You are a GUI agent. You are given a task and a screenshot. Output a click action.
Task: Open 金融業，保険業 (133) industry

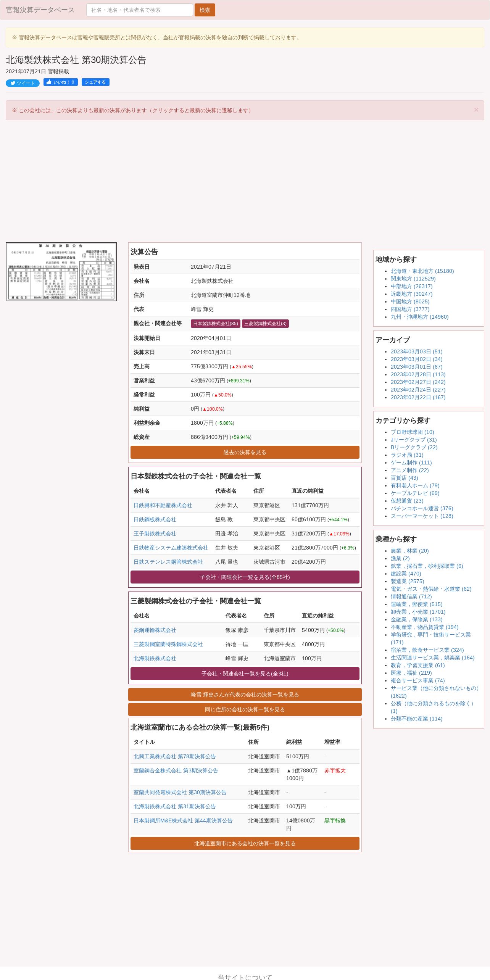(417, 619)
